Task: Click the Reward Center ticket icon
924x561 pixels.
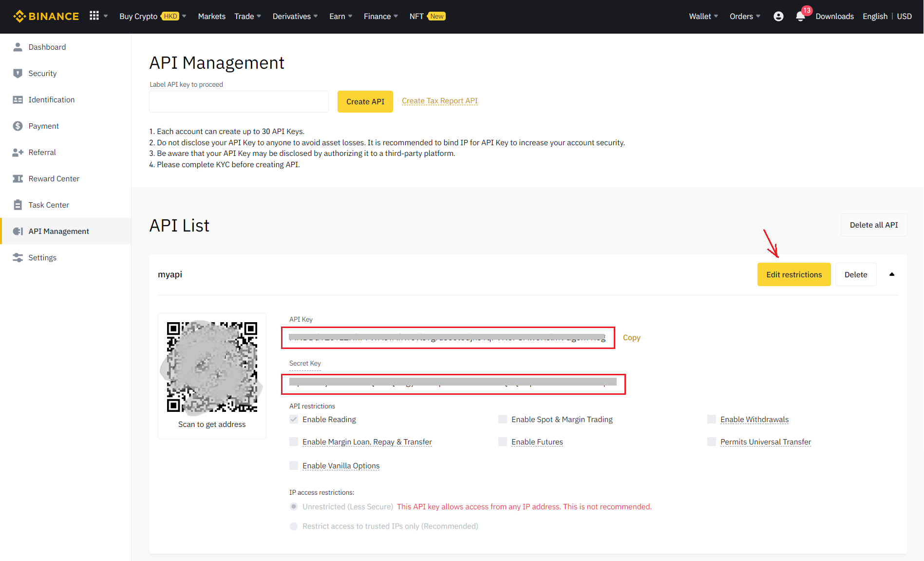Action: coord(18,178)
